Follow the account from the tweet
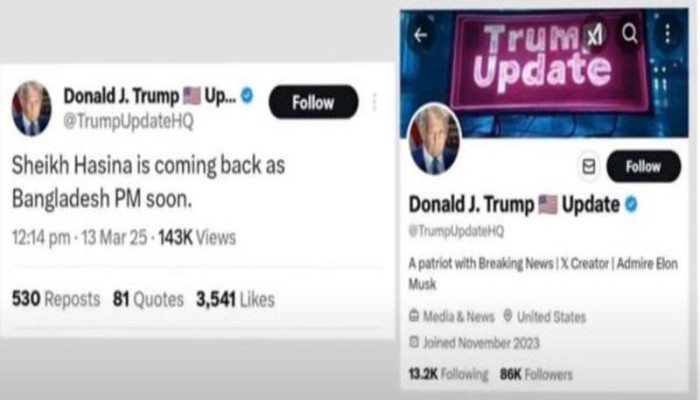700x400 pixels. tap(313, 102)
